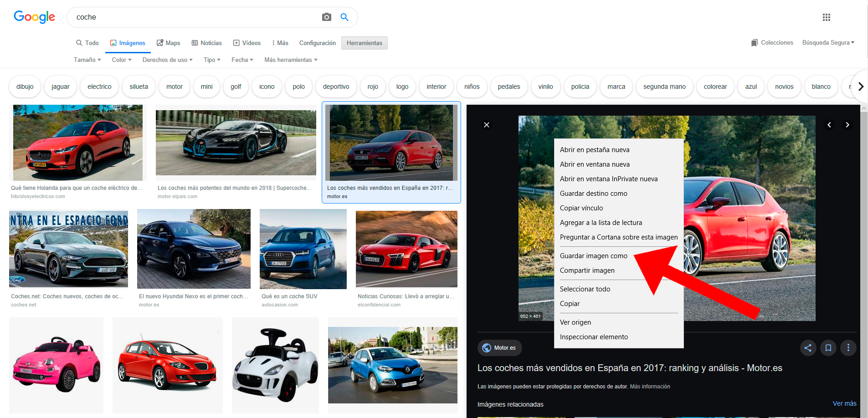Image resolution: width=868 pixels, height=418 pixels.
Task: Click the camera icon to search by image
Action: point(326,17)
